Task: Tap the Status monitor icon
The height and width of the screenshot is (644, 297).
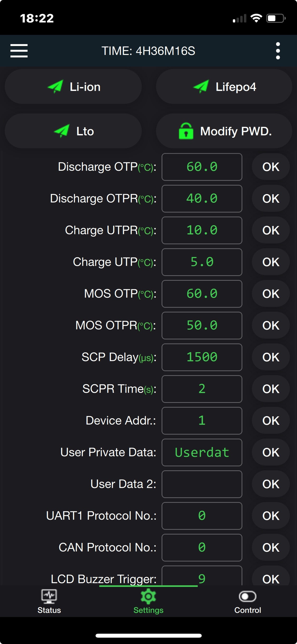Action: [x=49, y=596]
